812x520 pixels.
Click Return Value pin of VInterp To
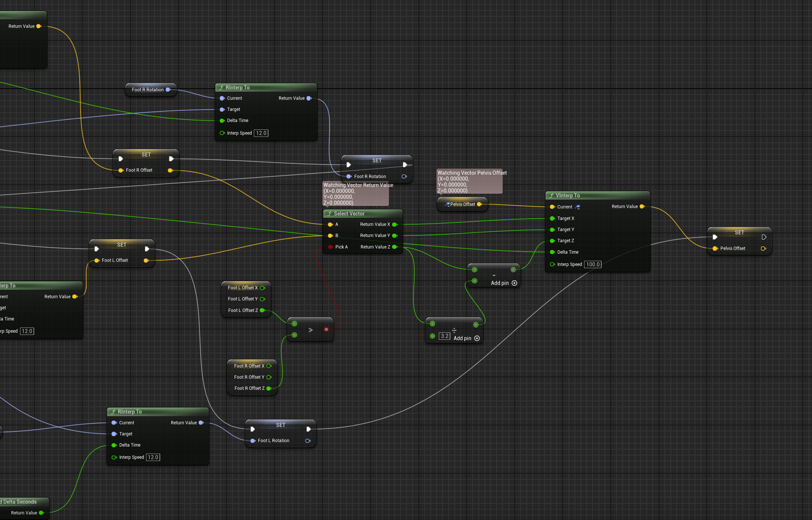(x=642, y=207)
